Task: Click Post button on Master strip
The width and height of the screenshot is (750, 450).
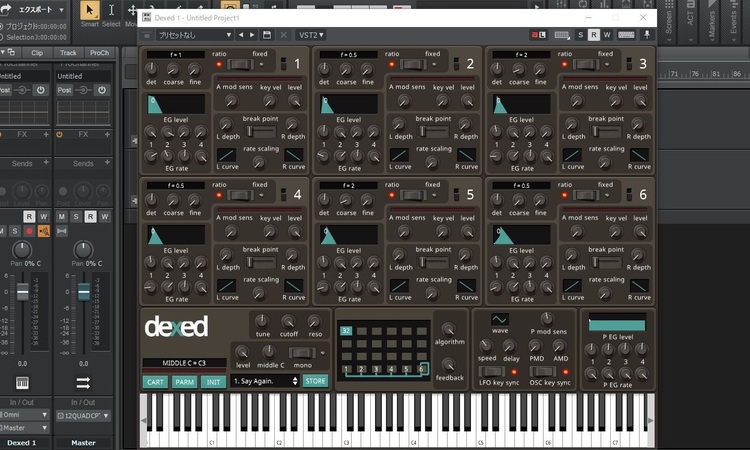Action: click(x=64, y=90)
